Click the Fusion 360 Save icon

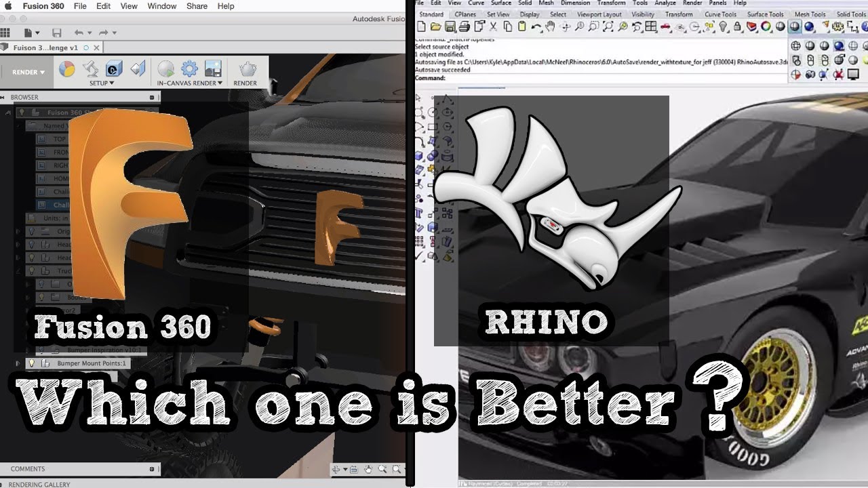(57, 33)
